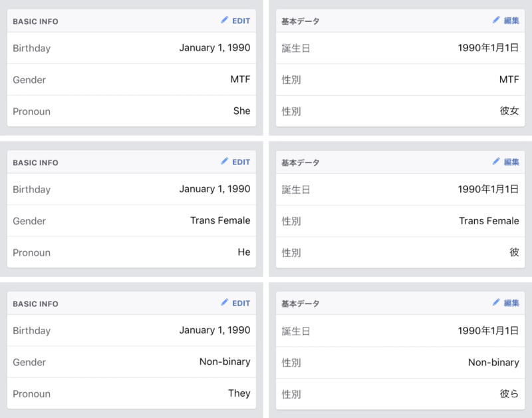This screenshot has height=418, width=532.
Task: Click the pencil icon in the Non-binary English card
Action: [224, 303]
